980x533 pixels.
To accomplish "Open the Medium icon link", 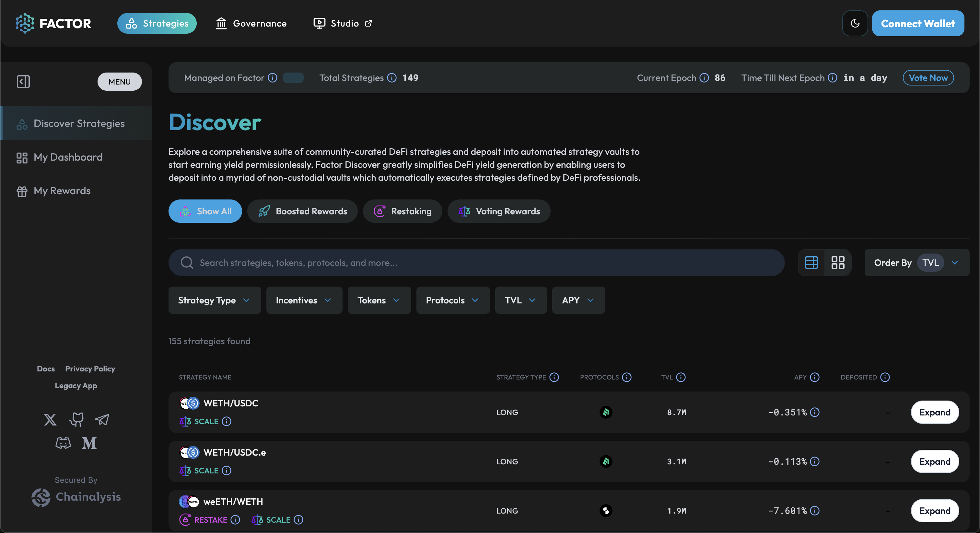I will pyautogui.click(x=89, y=443).
